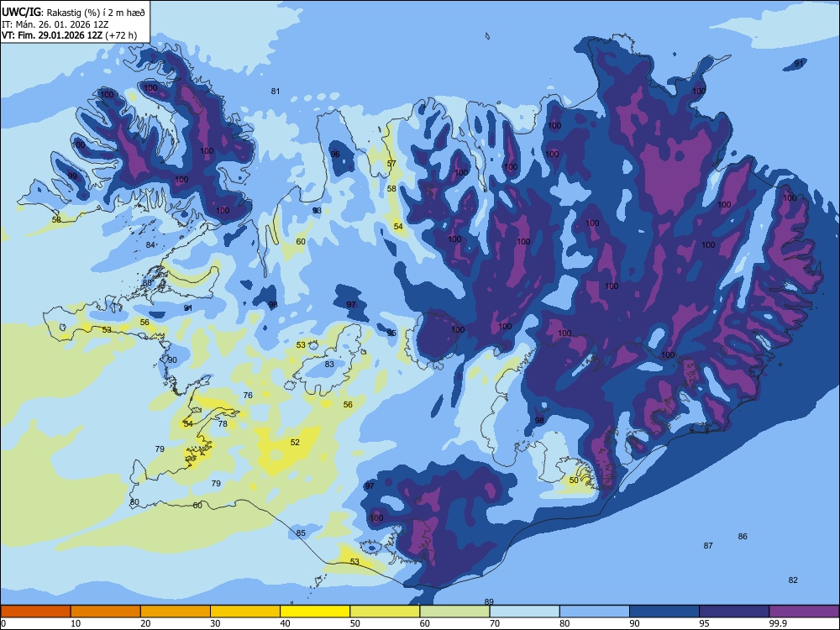Image resolution: width=840 pixels, height=630 pixels.
Task: Click the legend tick label "30"
Action: (x=215, y=623)
